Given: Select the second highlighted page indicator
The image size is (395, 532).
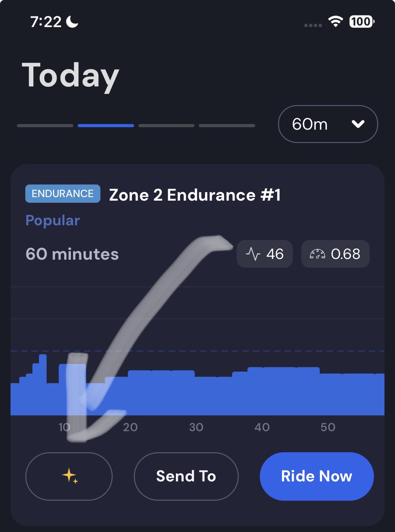Looking at the screenshot, I should coord(106,125).
